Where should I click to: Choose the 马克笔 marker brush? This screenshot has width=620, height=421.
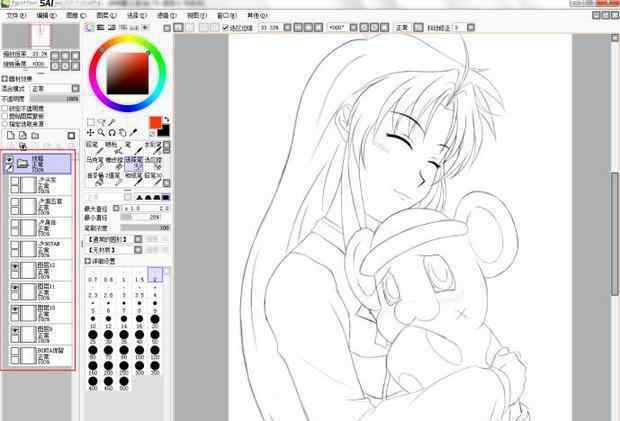click(x=96, y=163)
